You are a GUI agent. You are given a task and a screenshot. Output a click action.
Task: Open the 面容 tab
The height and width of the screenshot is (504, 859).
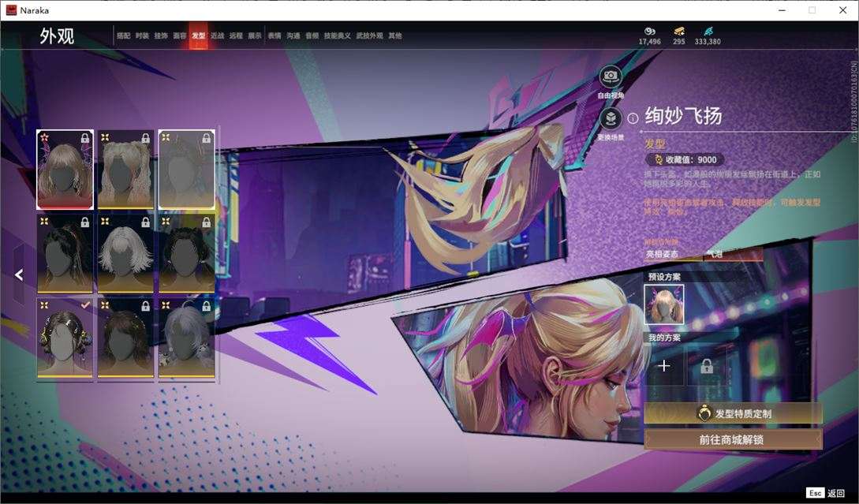pos(180,35)
